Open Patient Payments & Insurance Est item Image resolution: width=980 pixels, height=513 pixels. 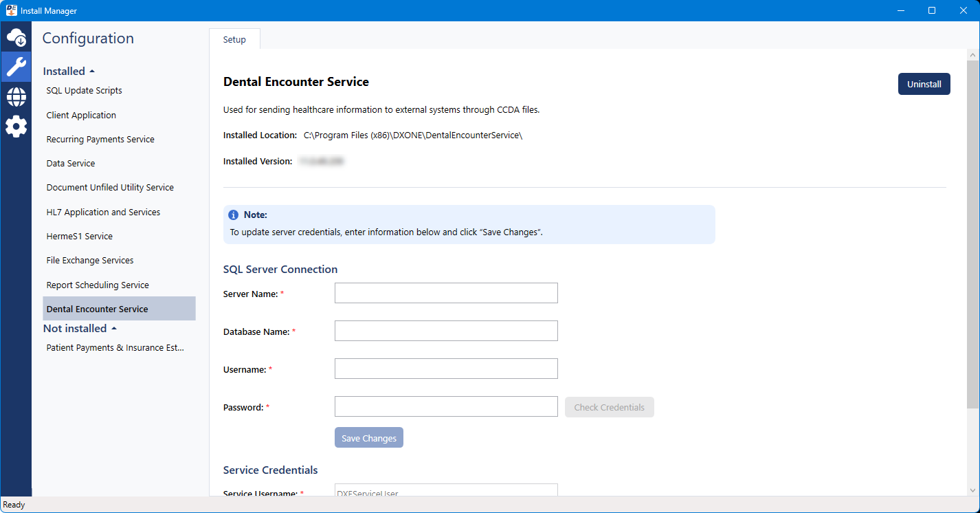(115, 348)
